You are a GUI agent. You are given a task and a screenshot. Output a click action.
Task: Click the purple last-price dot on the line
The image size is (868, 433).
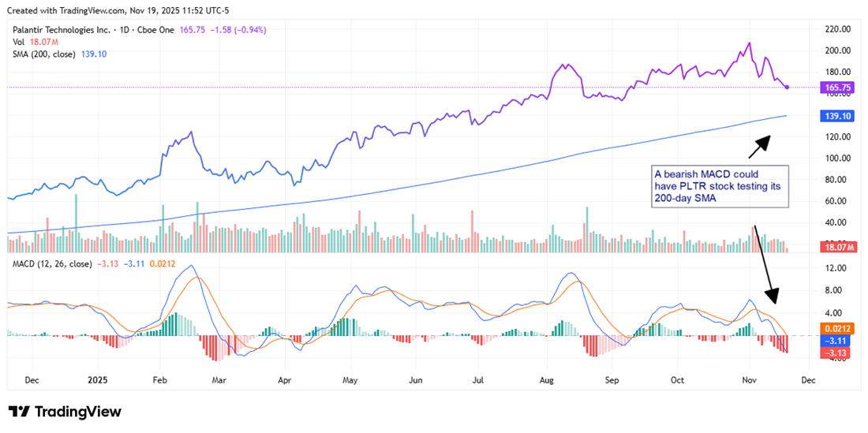(788, 87)
